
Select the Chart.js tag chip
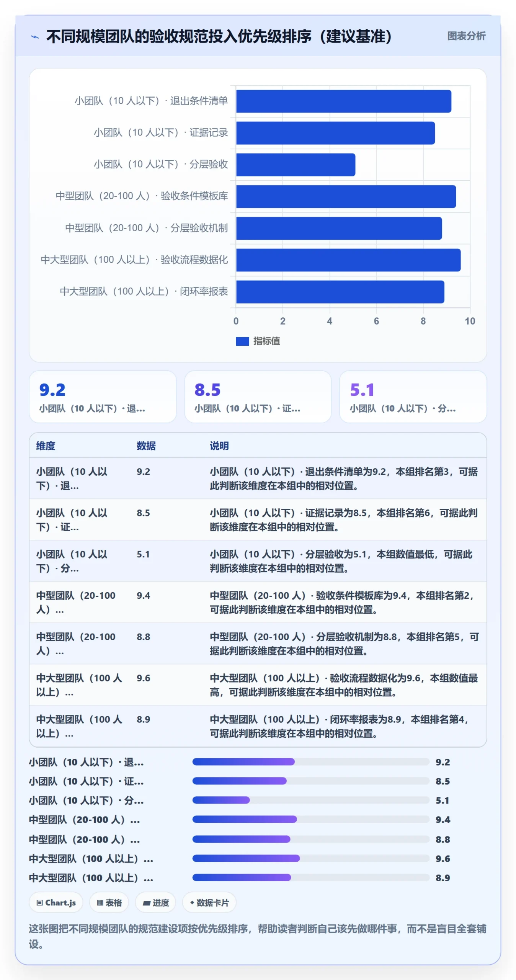56,902
